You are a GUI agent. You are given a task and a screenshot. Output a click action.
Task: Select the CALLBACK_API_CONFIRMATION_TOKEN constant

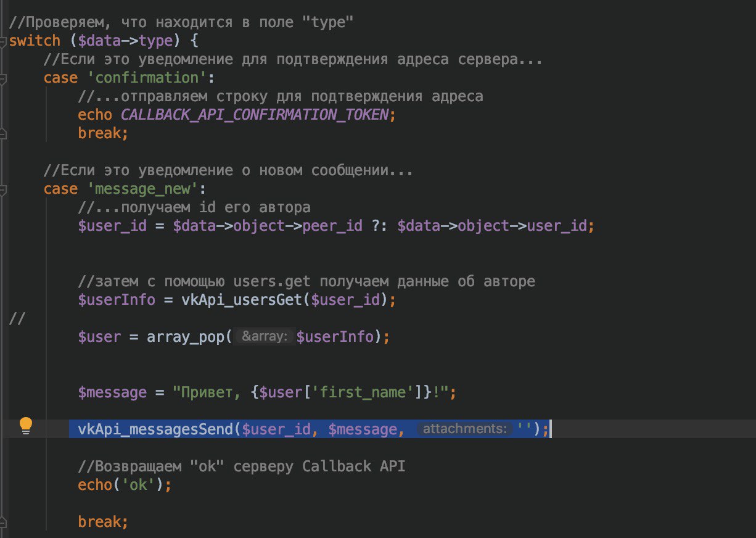coord(255,115)
